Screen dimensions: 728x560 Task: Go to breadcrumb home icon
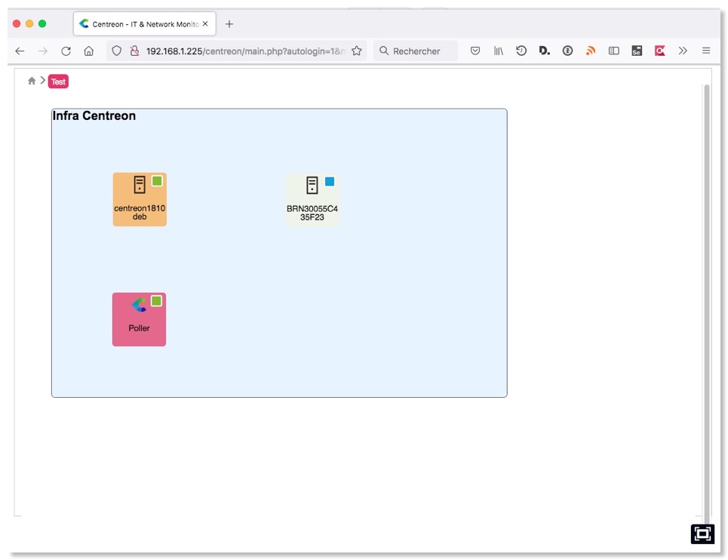pos(32,81)
